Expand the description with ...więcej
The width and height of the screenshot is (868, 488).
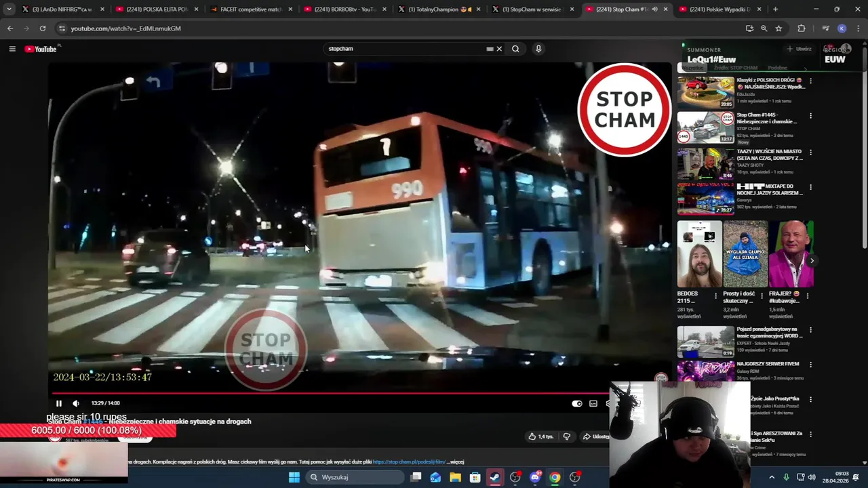click(x=456, y=462)
